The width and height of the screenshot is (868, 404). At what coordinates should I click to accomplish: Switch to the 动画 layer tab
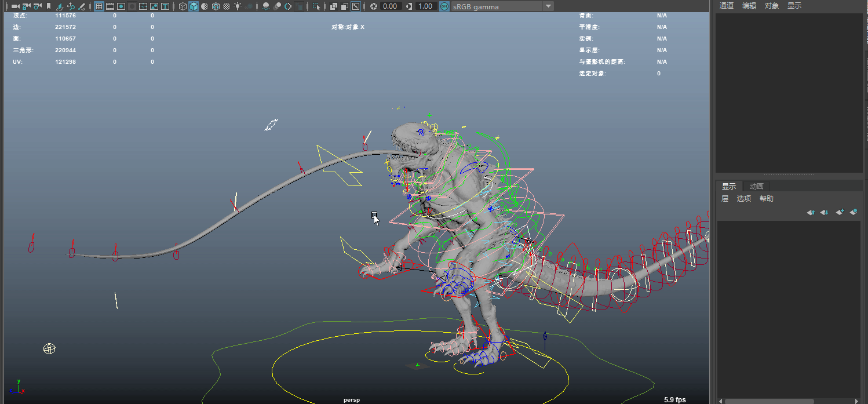(757, 186)
